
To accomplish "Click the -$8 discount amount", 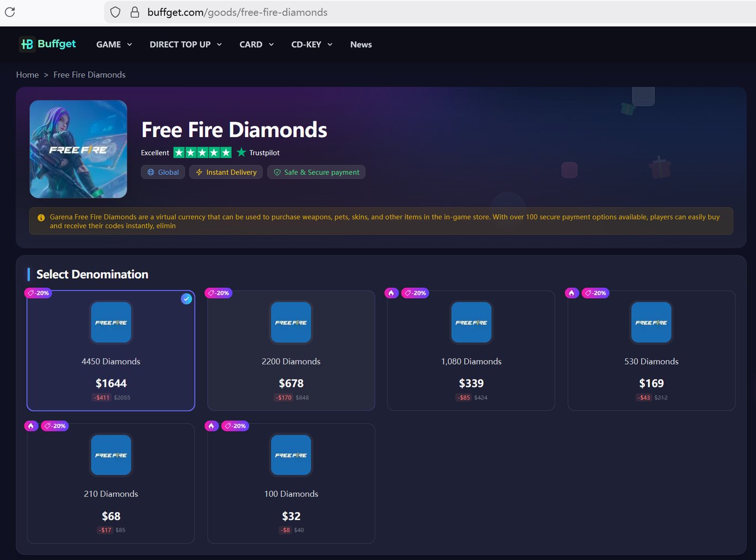I will pos(286,530).
